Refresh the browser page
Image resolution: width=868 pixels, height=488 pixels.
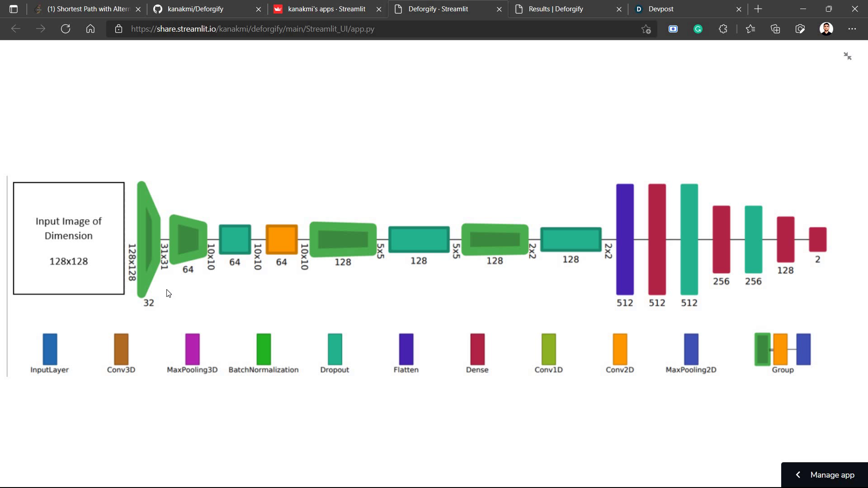click(66, 29)
